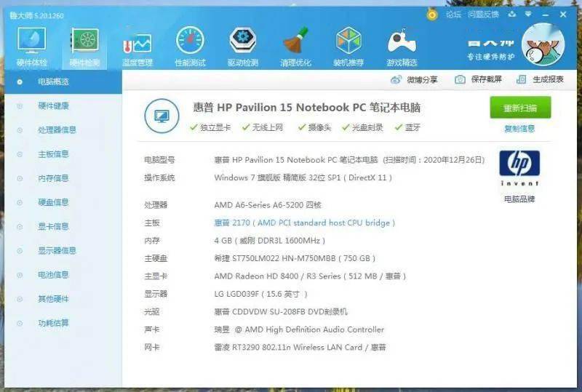Minimize the Lu Dashi window
582x392 pixels.
(545, 15)
